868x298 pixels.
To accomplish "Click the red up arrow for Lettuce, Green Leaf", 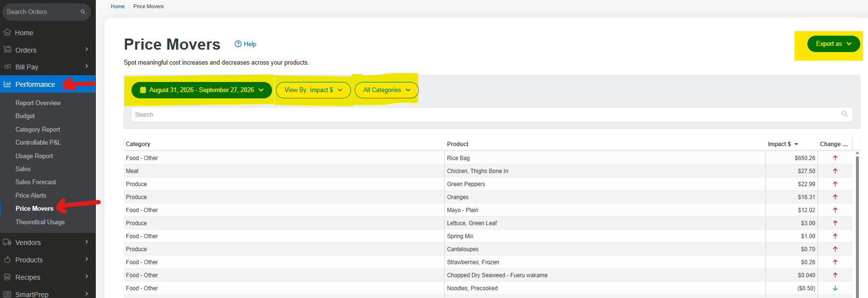I will click(835, 223).
